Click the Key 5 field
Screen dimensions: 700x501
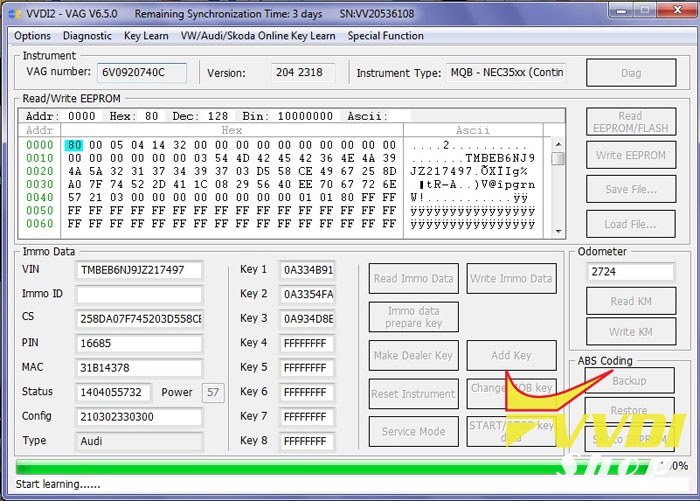click(307, 368)
